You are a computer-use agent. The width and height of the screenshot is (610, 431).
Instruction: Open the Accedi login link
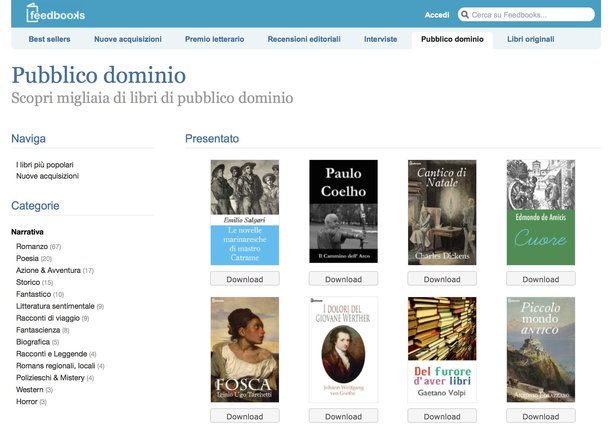436,15
